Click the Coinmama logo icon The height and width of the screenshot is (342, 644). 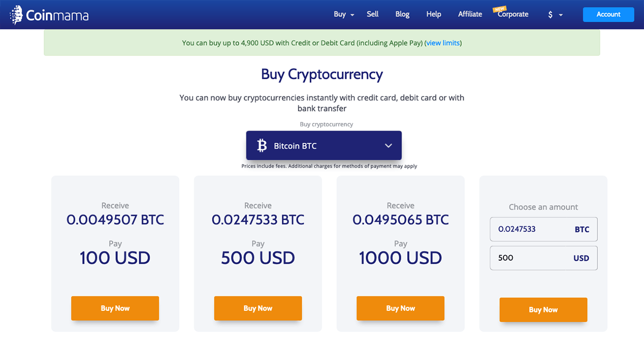(x=16, y=15)
